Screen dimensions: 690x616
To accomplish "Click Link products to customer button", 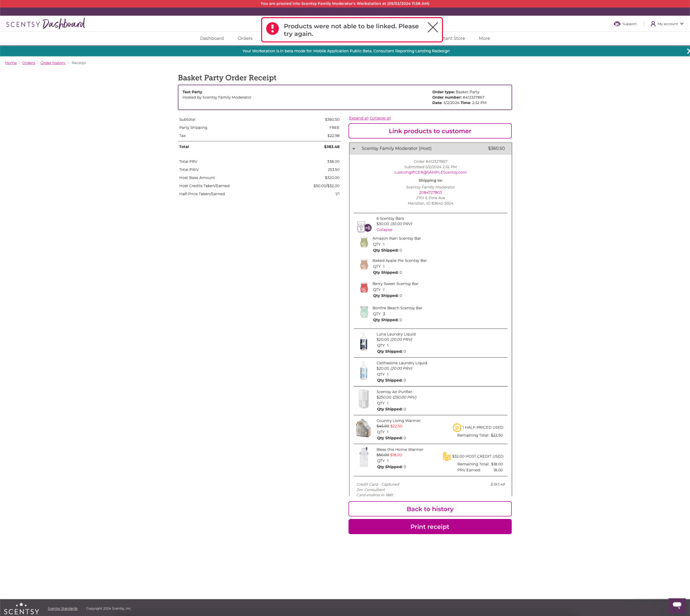I will pyautogui.click(x=430, y=131).
